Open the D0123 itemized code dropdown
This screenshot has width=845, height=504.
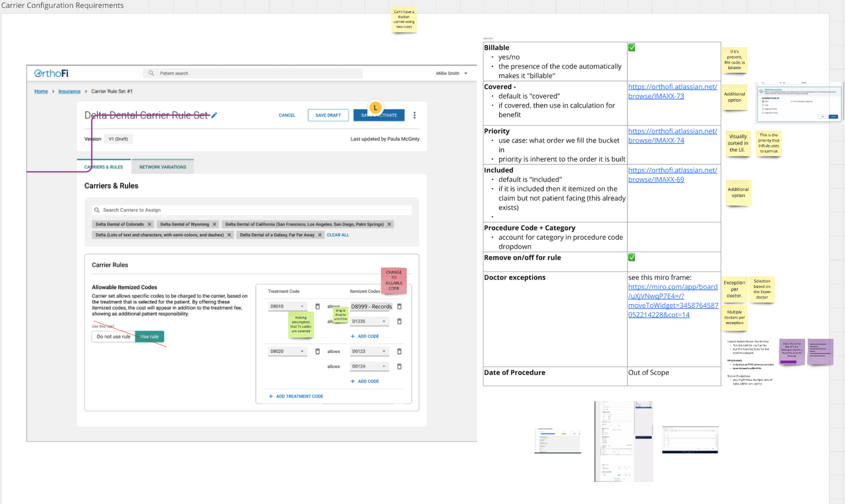(370, 351)
